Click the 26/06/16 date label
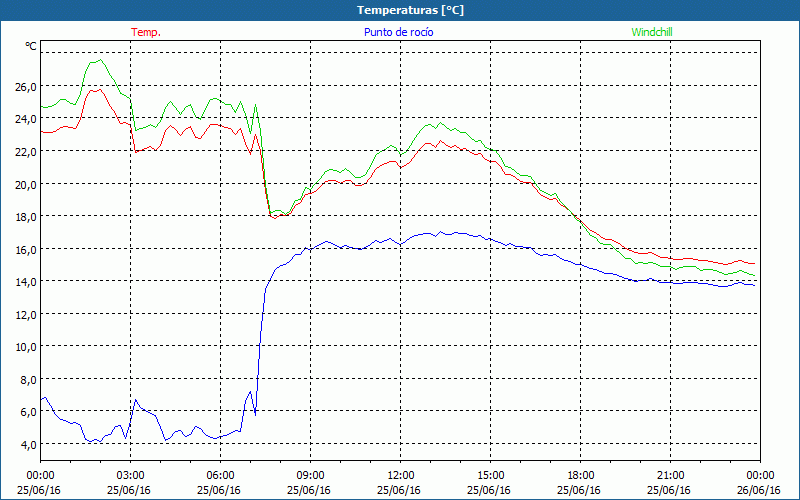Screen dimensions: 800x500 759,490
